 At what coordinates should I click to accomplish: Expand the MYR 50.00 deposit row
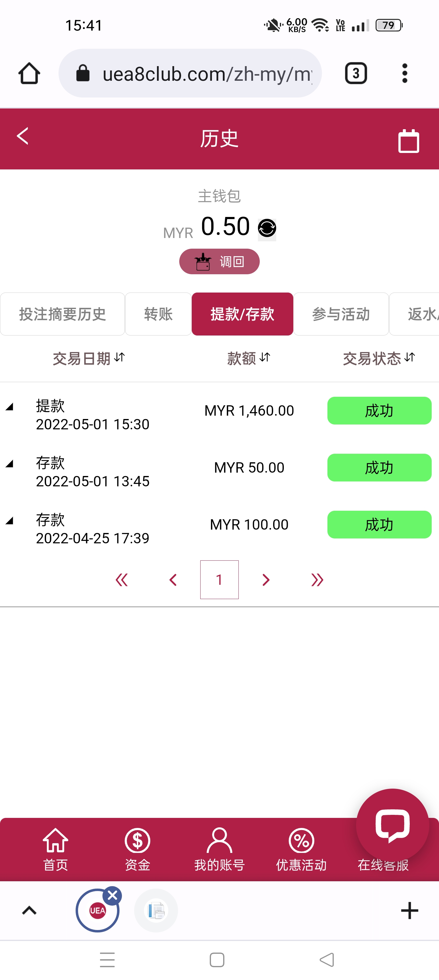10,464
